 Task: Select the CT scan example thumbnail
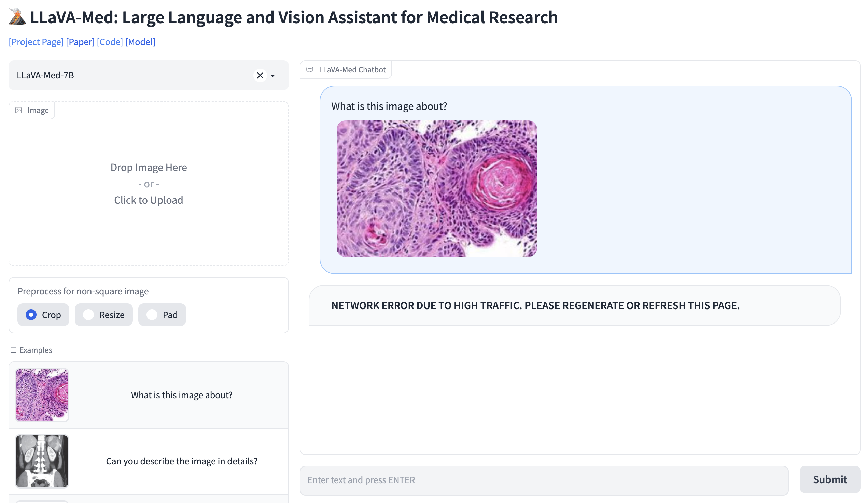click(x=42, y=461)
